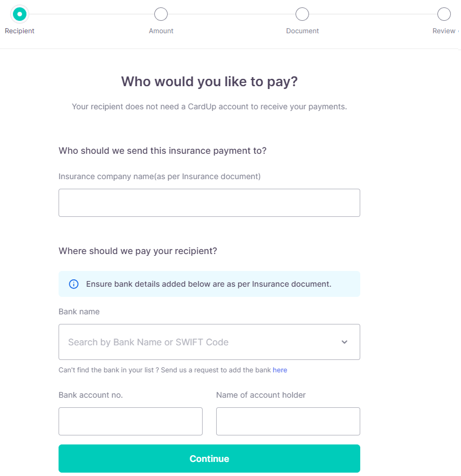Click the Review step circle
The width and height of the screenshot is (461, 476).
[x=444, y=14]
